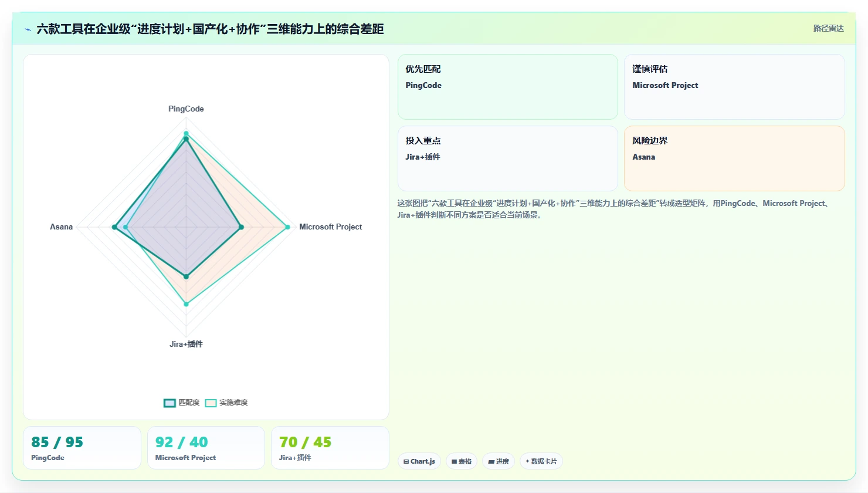Click the 路径雷达 label in header
The image size is (868, 493).
[x=828, y=28]
